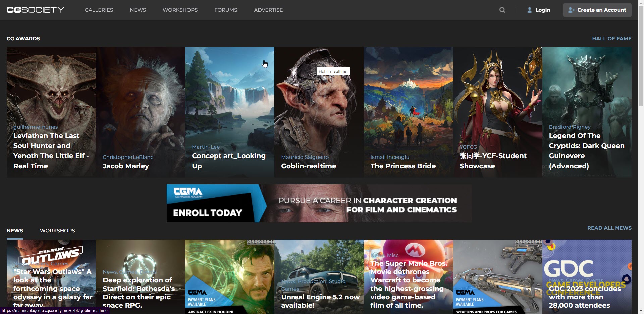Open artist guilherme-nunes profile link
The image size is (644, 314).
tap(36, 127)
